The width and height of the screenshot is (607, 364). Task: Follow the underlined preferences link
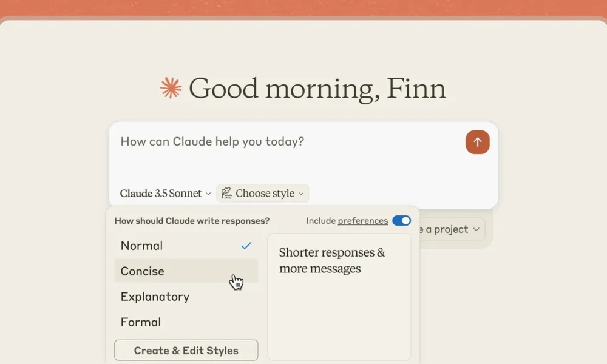pos(363,221)
